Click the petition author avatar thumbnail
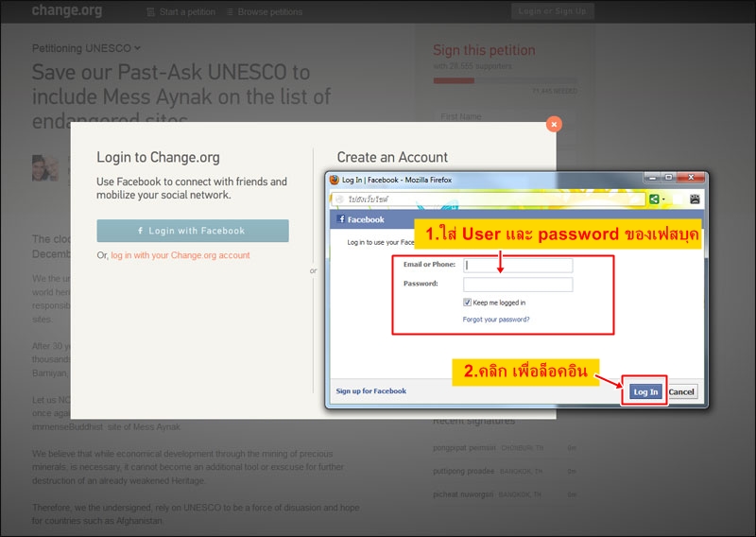756x537 pixels. coord(45,168)
